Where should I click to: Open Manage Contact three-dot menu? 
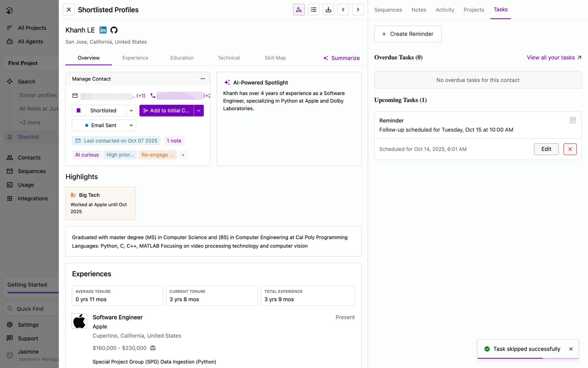(203, 79)
